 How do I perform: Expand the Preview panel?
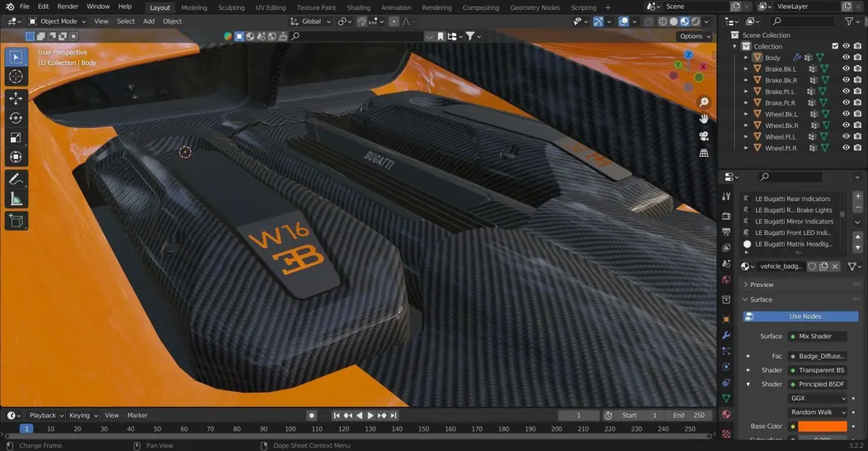coord(761,285)
